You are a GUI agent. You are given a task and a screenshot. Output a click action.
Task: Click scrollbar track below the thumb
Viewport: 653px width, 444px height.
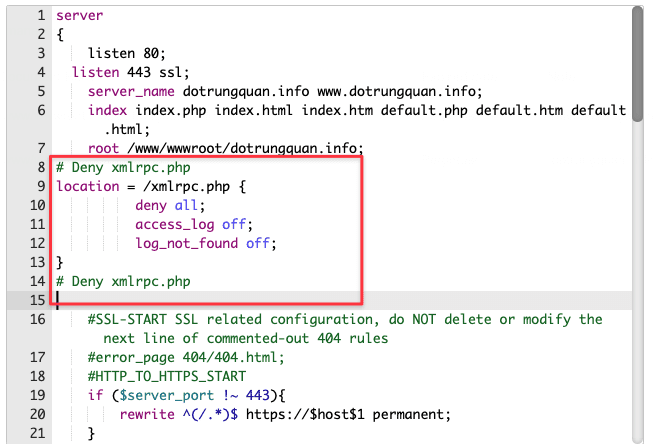coord(637,283)
